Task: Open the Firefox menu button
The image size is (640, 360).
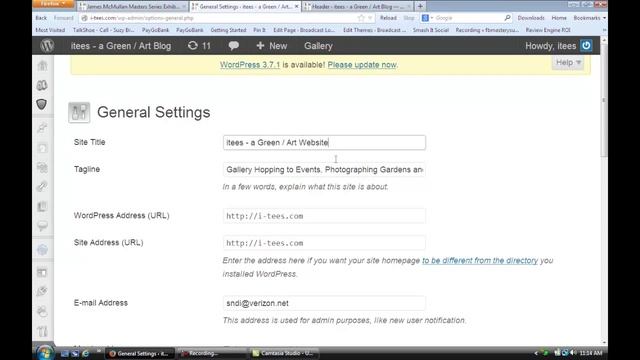Action: 53,4
